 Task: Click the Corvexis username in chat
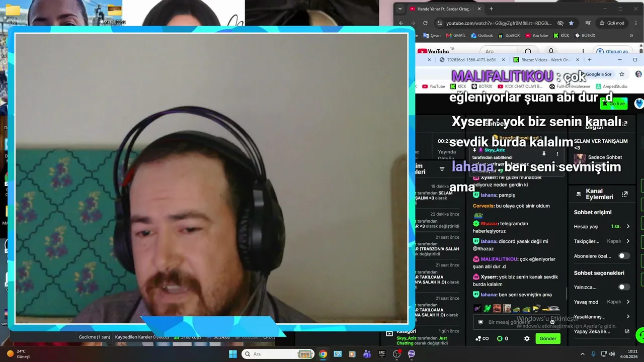click(x=484, y=206)
